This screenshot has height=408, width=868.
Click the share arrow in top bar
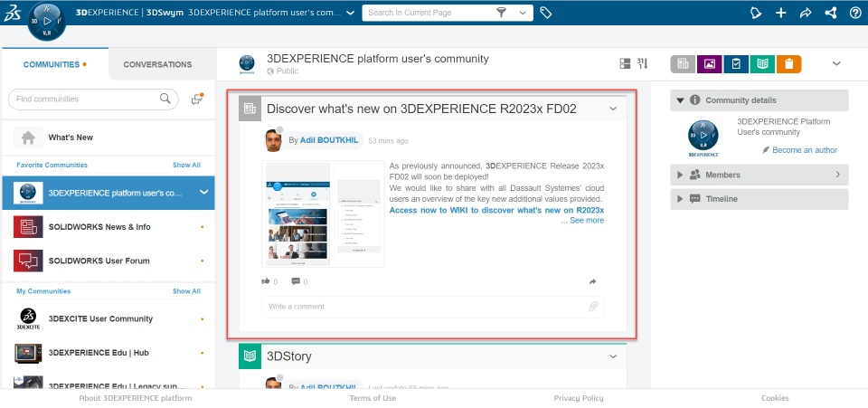[x=806, y=13]
